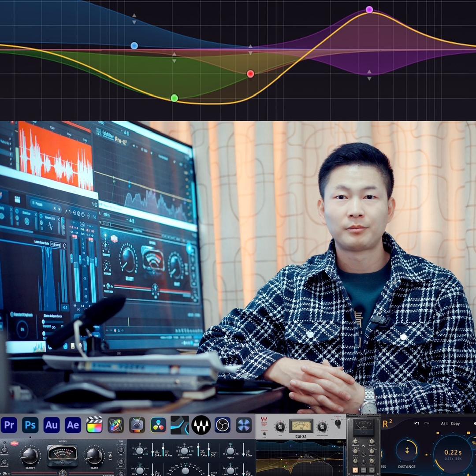Open Final Cut Pro clapperboard icon
This screenshot has height=476, width=476.
94,425
